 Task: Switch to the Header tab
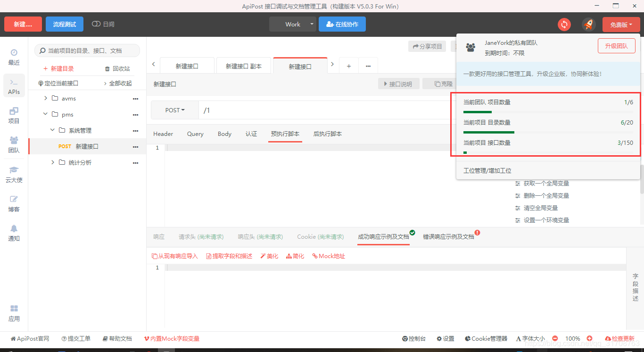click(163, 134)
